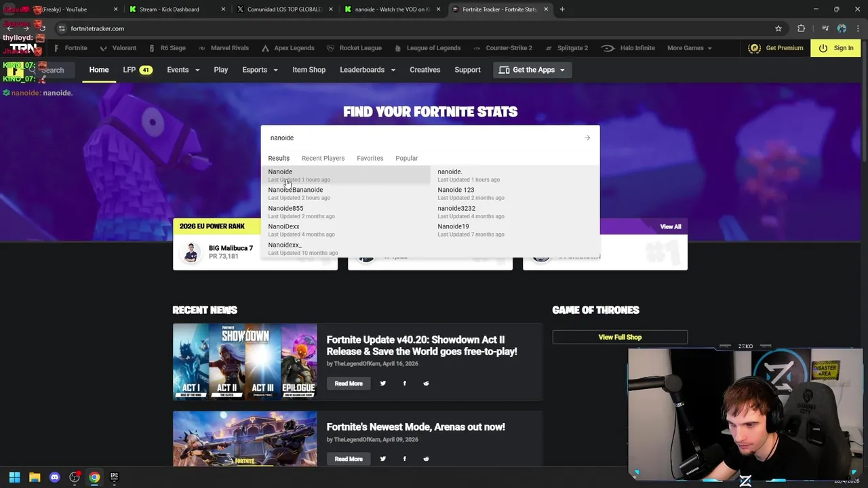Open the Windows Start menu
Viewport: 868px width, 488px height.
[15, 477]
